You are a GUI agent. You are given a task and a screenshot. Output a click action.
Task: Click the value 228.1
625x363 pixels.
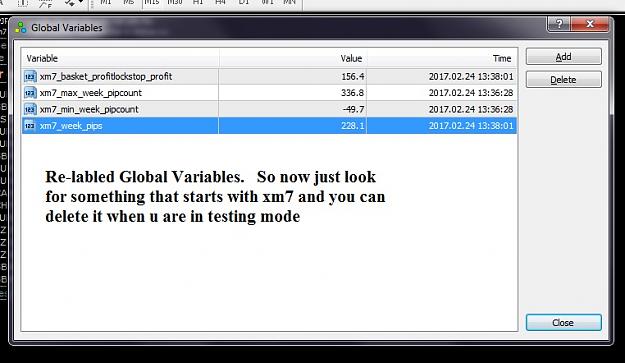coord(352,126)
